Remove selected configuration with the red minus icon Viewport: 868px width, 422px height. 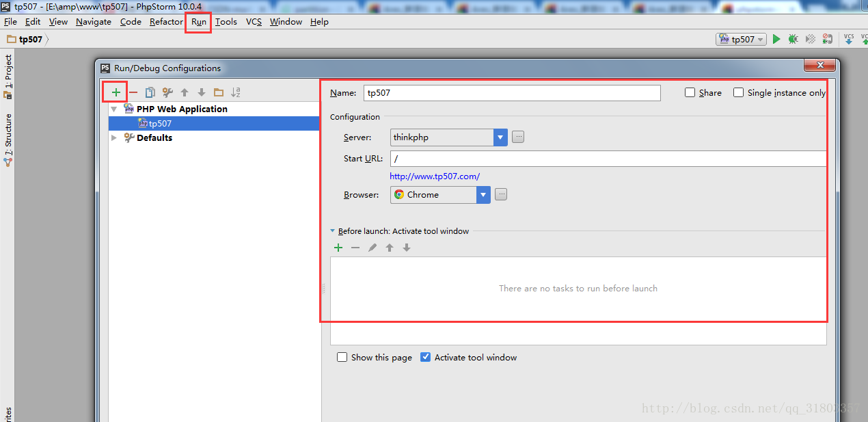coord(133,92)
